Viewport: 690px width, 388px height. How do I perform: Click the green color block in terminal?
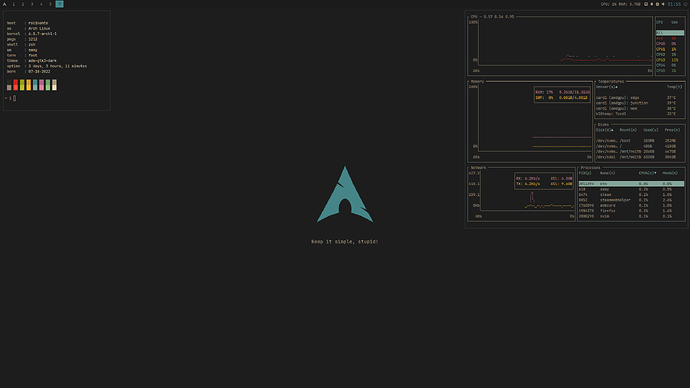tap(48, 85)
